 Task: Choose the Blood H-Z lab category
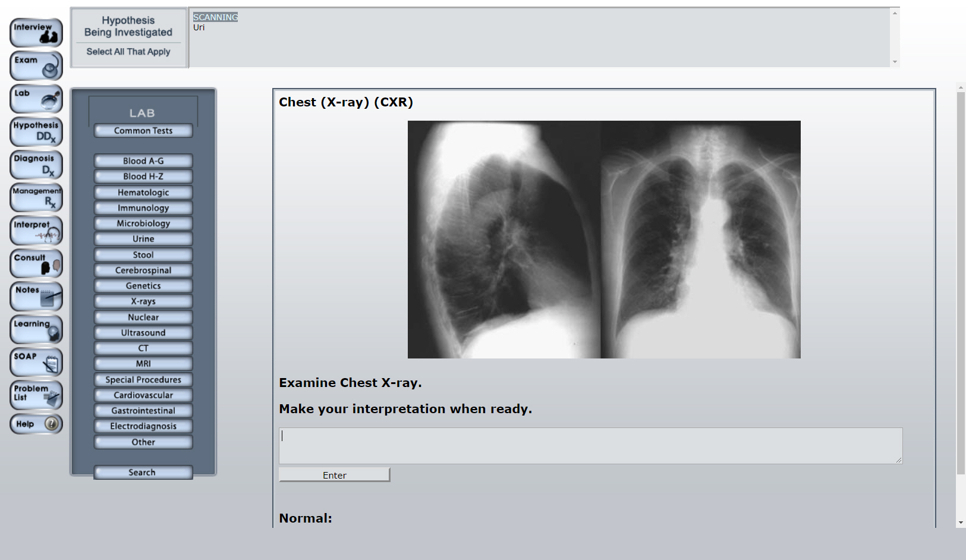(143, 177)
